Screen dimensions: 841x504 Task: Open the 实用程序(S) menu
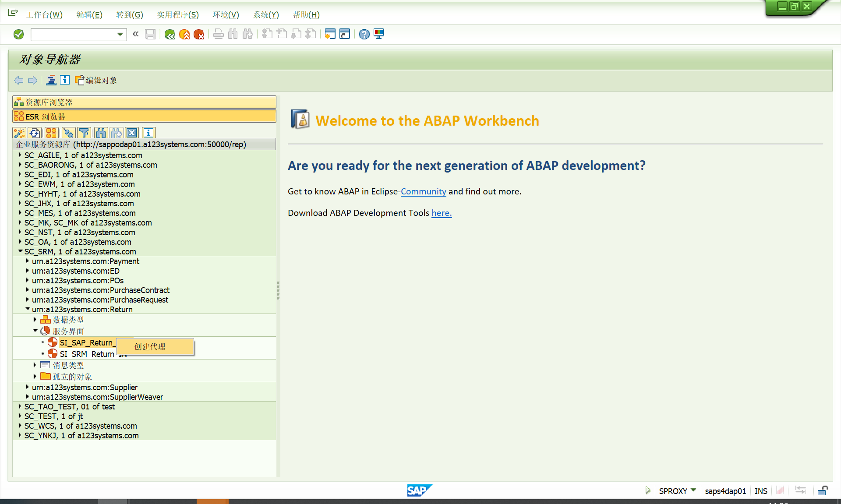(x=178, y=15)
